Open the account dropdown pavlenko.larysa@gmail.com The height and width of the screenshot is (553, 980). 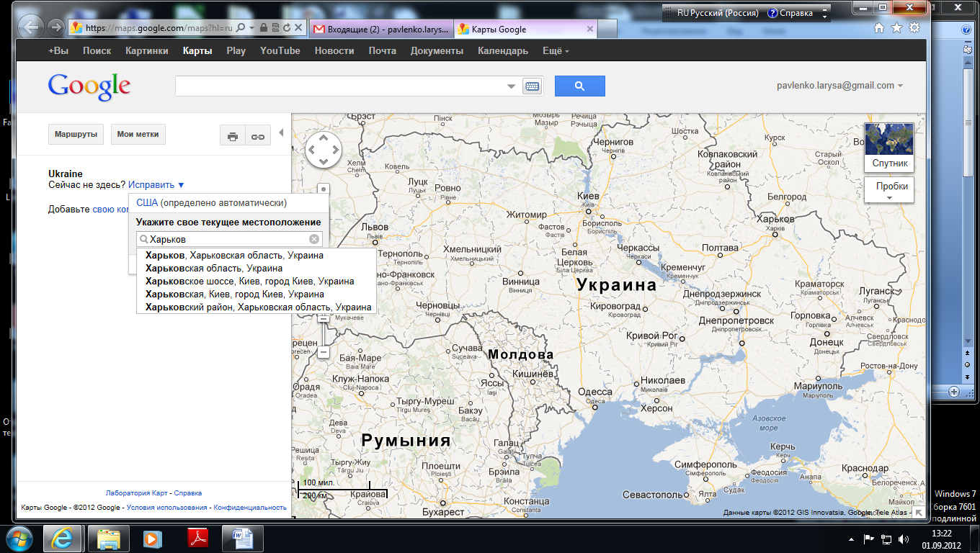pos(839,86)
